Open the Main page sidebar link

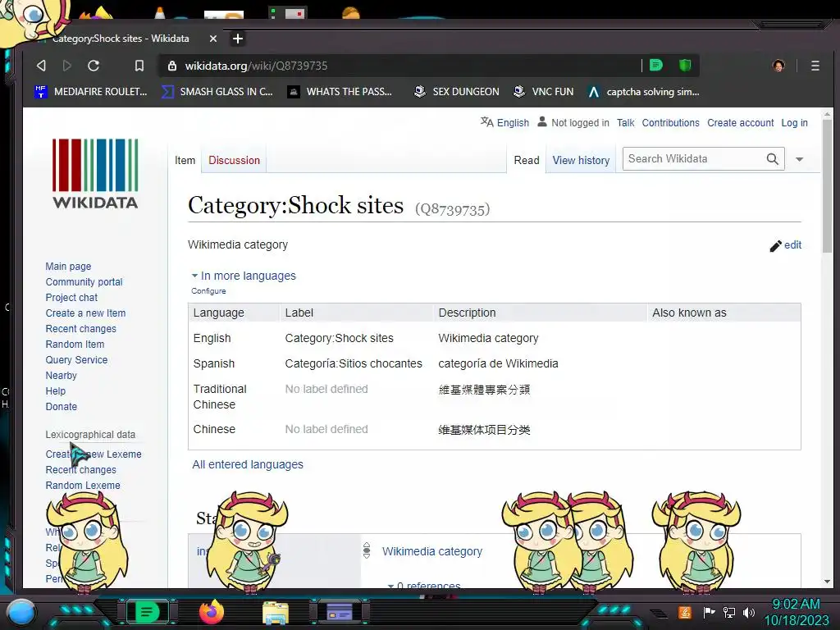pos(68,267)
